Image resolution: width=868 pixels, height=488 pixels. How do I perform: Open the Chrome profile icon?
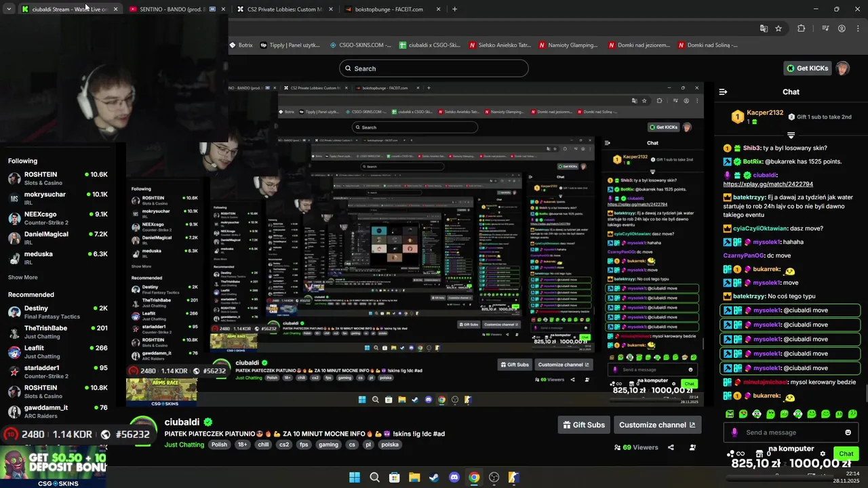click(842, 28)
